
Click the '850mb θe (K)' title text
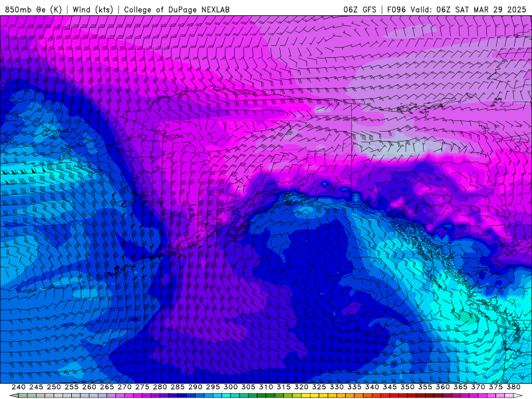33,9
